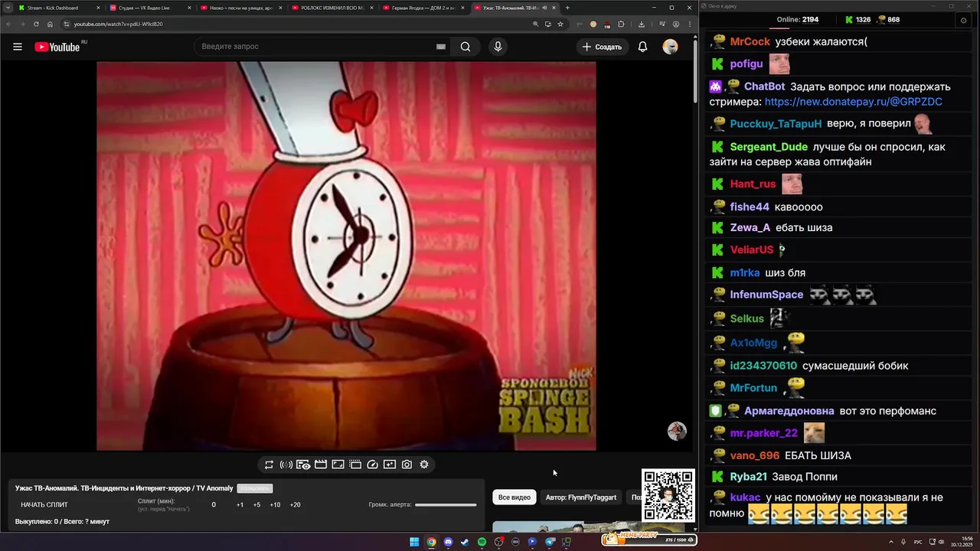Click username Sergeant_Dude in chat

tap(769, 147)
